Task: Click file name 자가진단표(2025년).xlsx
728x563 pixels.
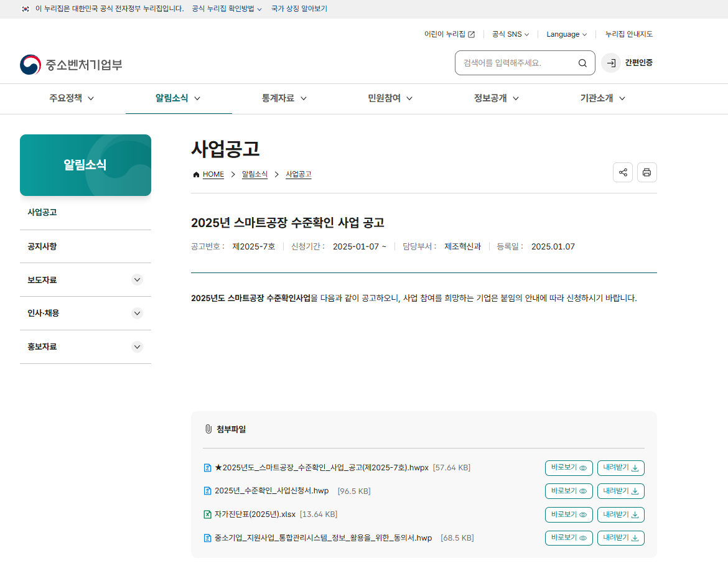Action: (x=255, y=514)
